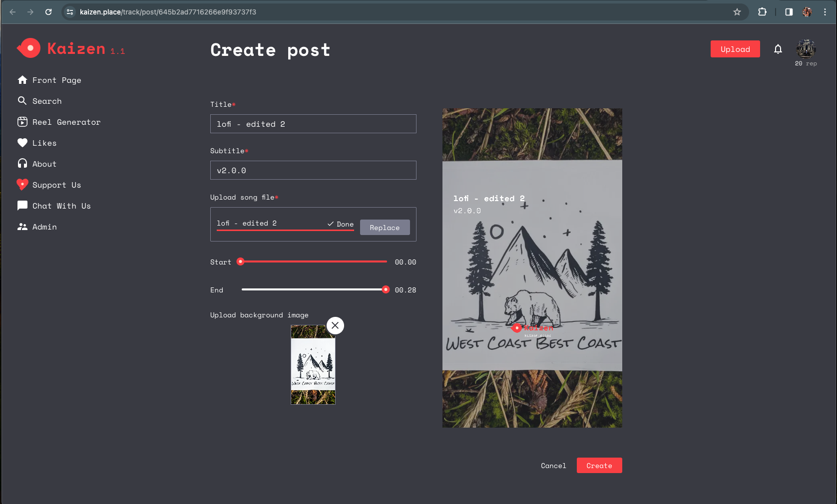The image size is (837, 504).
Task: Bookmark this page with the star icon
Action: pyautogui.click(x=737, y=12)
